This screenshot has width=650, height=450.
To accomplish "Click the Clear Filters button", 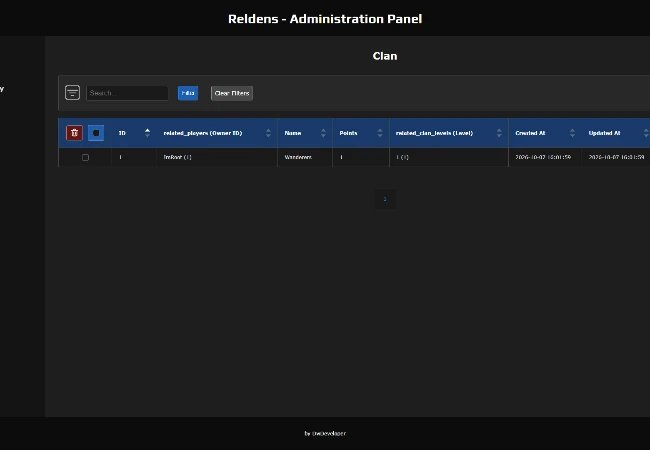I will click(x=232, y=93).
